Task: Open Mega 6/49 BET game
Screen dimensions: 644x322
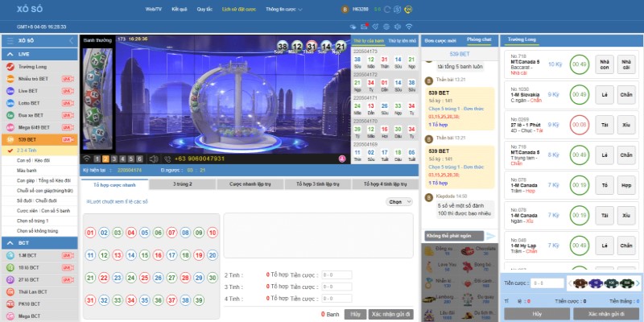Action: pos(39,127)
